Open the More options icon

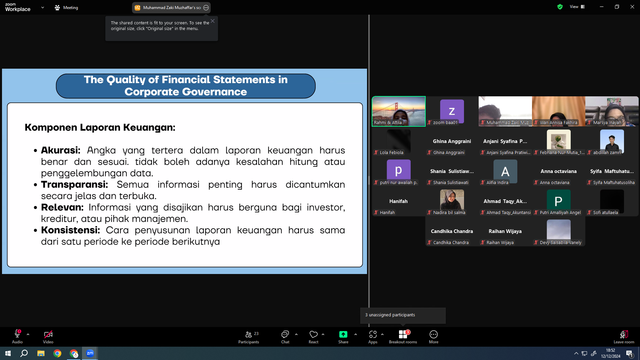pyautogui.click(x=433, y=337)
